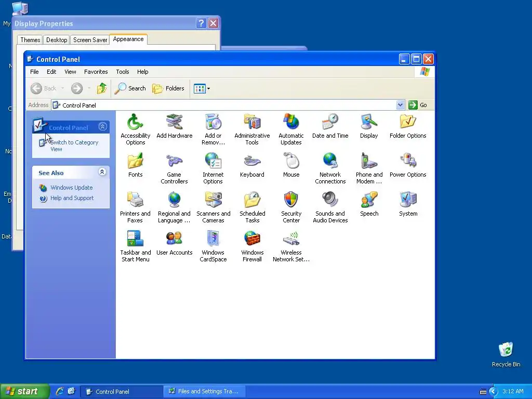Screen dimensions: 532x399
Task: Open Sounds and Audio Devices
Action: 330,207
